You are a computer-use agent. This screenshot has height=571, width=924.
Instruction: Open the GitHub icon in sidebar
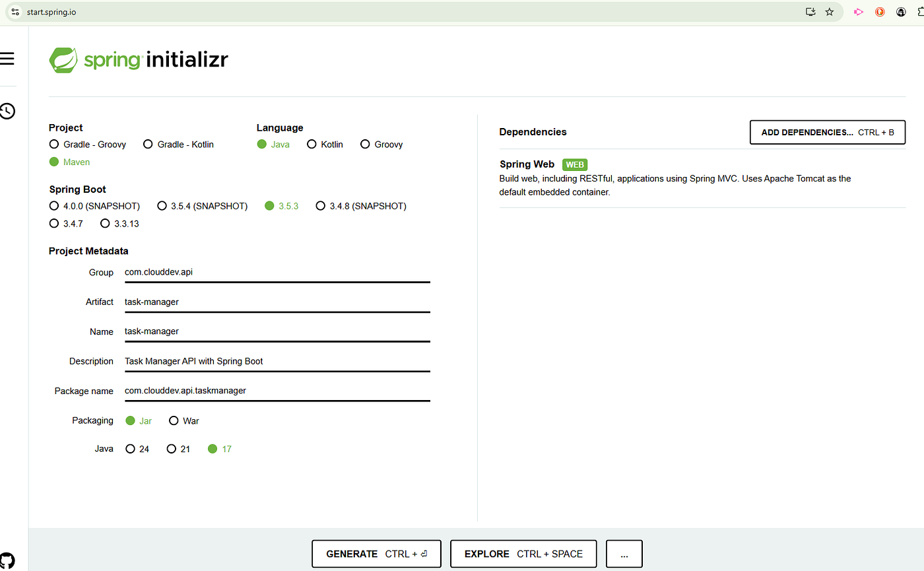point(7,561)
